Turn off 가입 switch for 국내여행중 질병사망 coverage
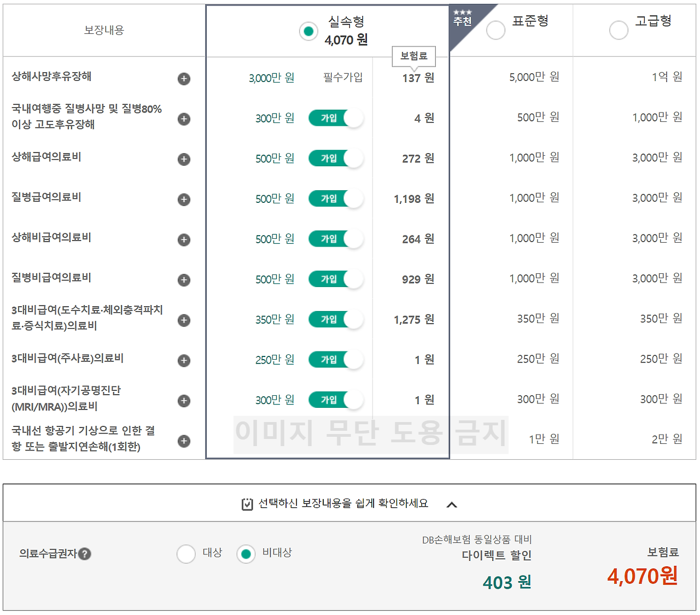 pos(336,118)
